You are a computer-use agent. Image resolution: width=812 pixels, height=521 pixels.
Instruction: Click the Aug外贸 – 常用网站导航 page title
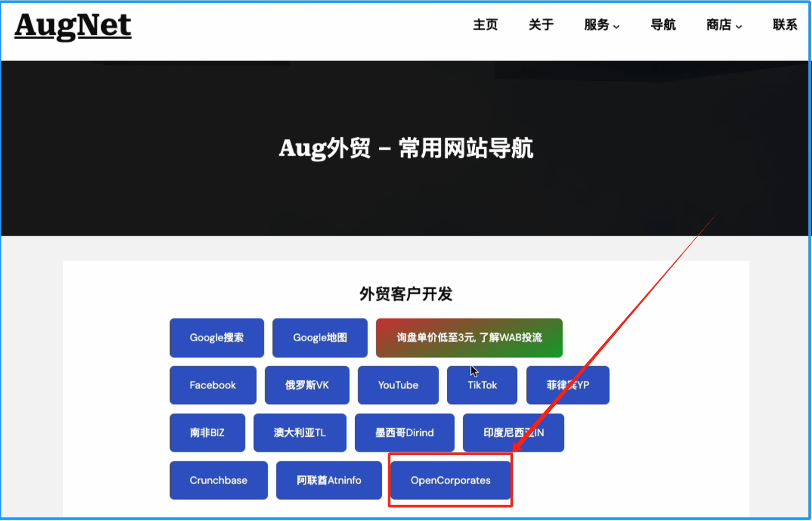point(406,148)
